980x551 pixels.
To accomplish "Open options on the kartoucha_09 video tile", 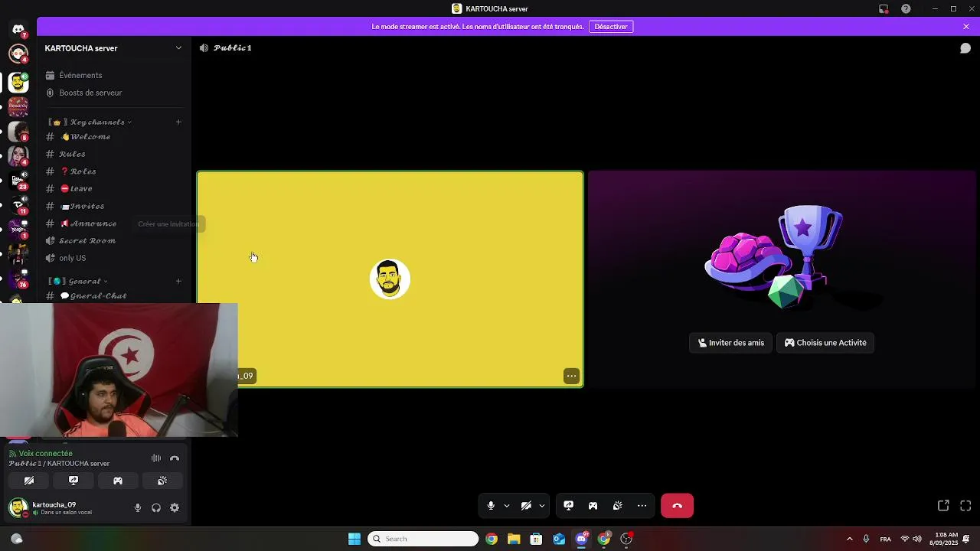I will click(571, 376).
